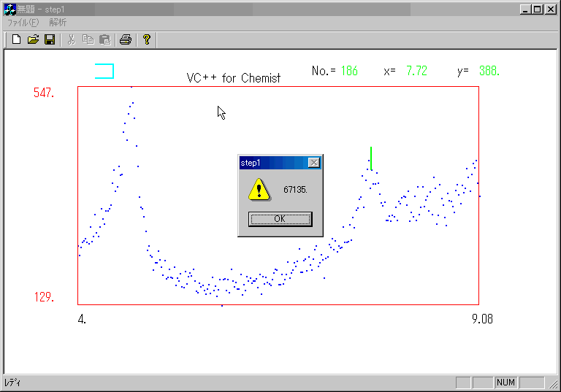
Task: Click the cyan bracket marker above plot
Action: (x=104, y=71)
